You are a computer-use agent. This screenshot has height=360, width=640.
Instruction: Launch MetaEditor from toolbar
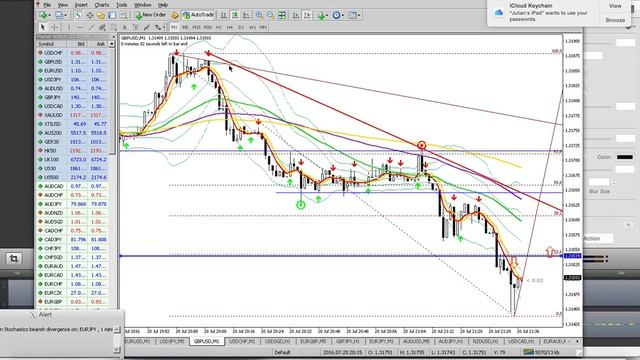pyautogui.click(x=175, y=15)
